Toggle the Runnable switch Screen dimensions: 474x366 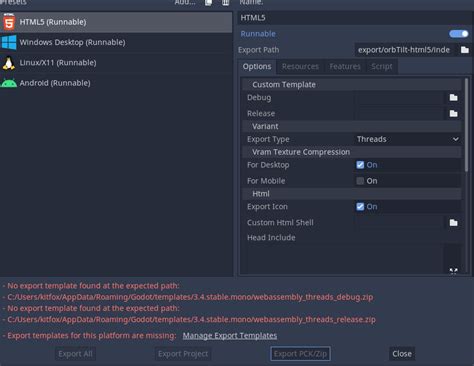pos(459,34)
